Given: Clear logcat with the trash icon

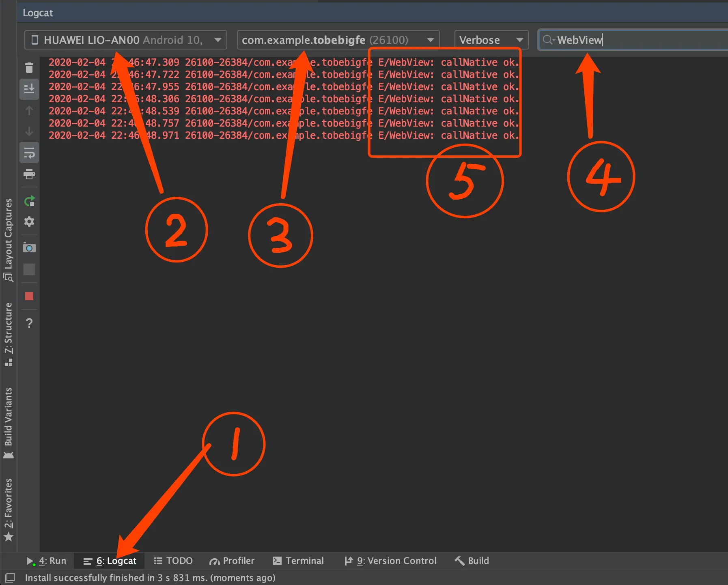Looking at the screenshot, I should [29, 67].
